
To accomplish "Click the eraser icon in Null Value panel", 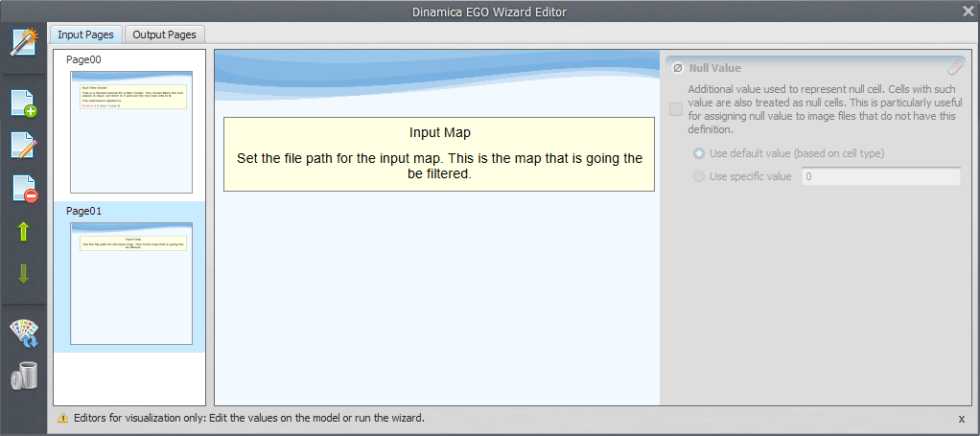I will (954, 68).
